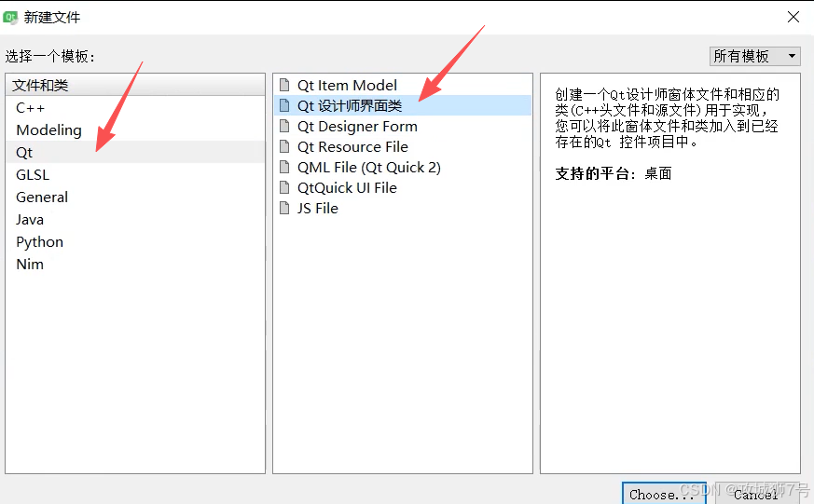This screenshot has width=814, height=504.
Task: Choose the Qt Item Model template
Action: [x=402, y=85]
